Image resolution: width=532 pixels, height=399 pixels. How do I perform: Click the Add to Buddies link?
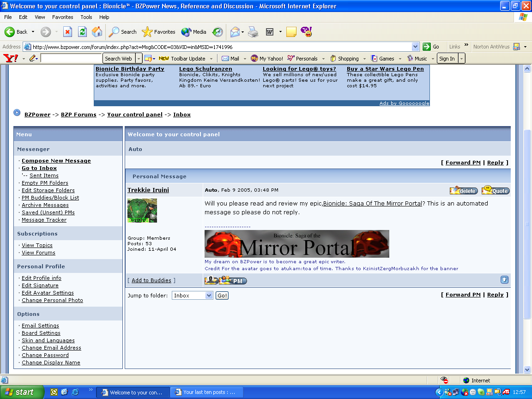tap(151, 280)
